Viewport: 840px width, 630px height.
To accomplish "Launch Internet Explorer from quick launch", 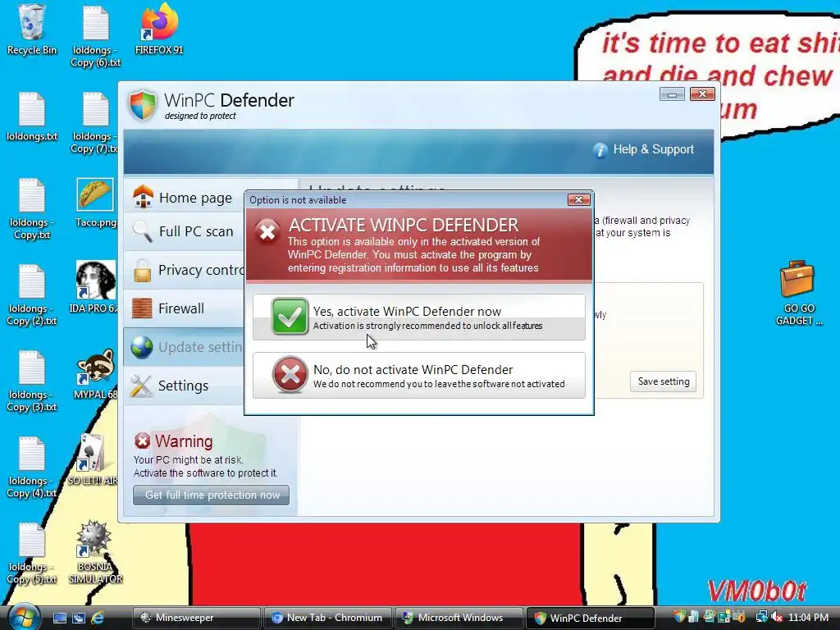I will pos(98,618).
